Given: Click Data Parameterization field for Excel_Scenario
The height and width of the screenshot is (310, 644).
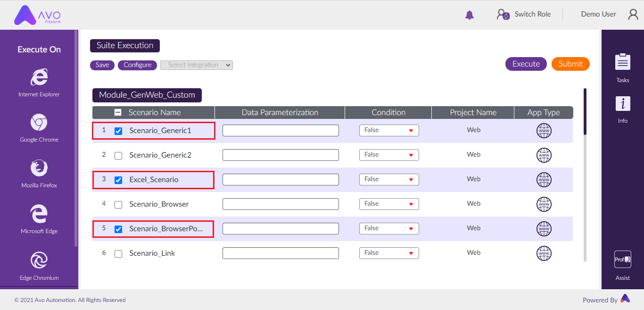Looking at the screenshot, I should (281, 179).
